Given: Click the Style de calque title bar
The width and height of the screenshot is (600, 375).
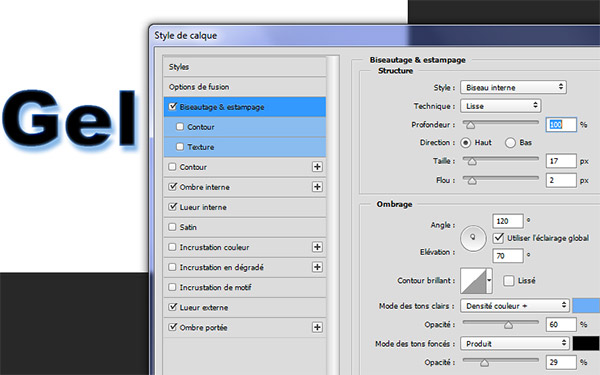Looking at the screenshot, I should pyautogui.click(x=375, y=36).
